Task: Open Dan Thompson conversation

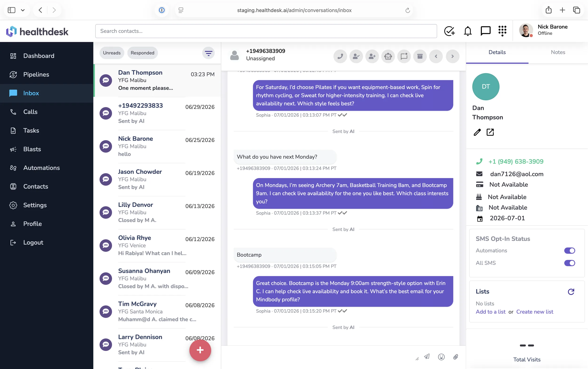Action: tap(157, 80)
